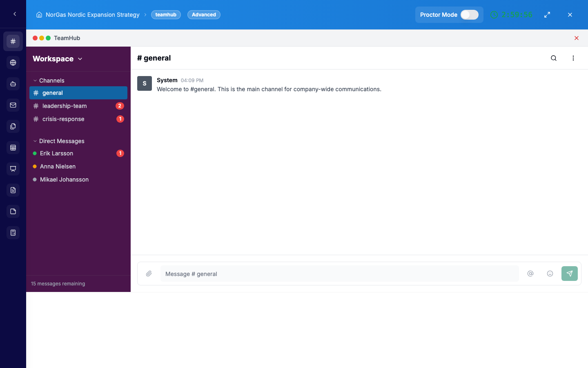Screen dimensions: 588x368
Task: Select the general channel
Action: click(78, 93)
